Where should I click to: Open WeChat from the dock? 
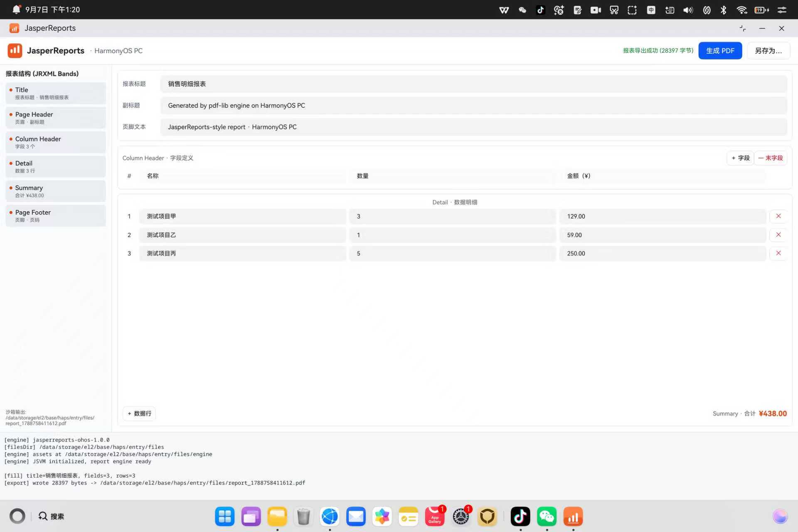click(547, 517)
